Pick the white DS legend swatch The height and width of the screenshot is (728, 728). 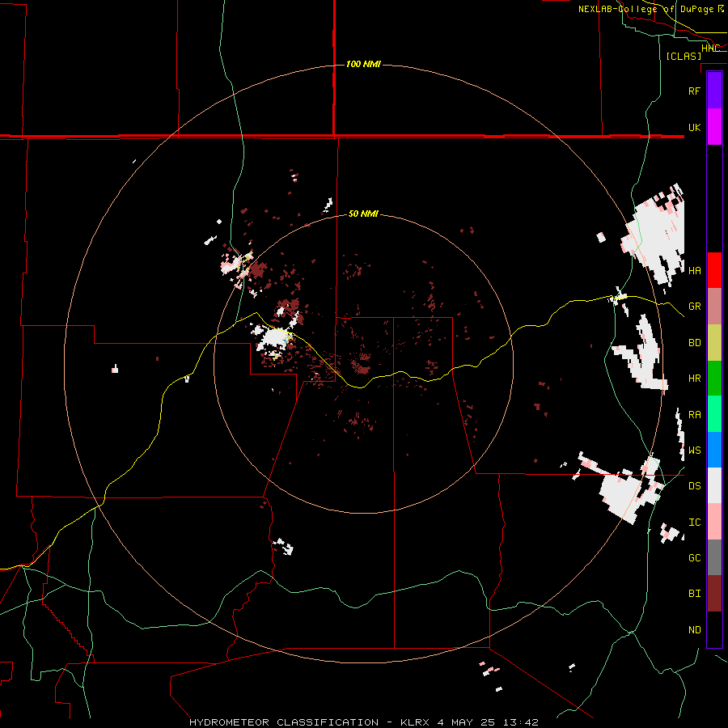pyautogui.click(x=714, y=485)
